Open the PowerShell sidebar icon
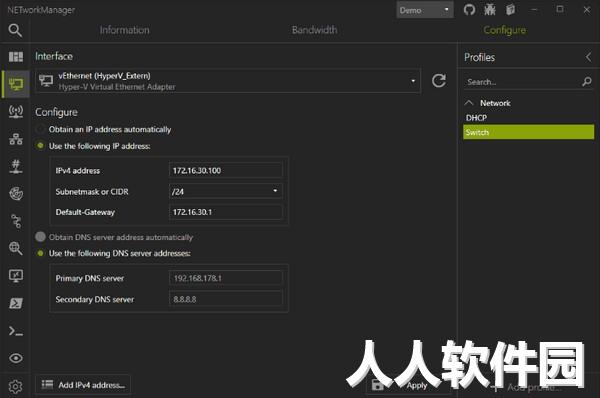 (x=16, y=303)
